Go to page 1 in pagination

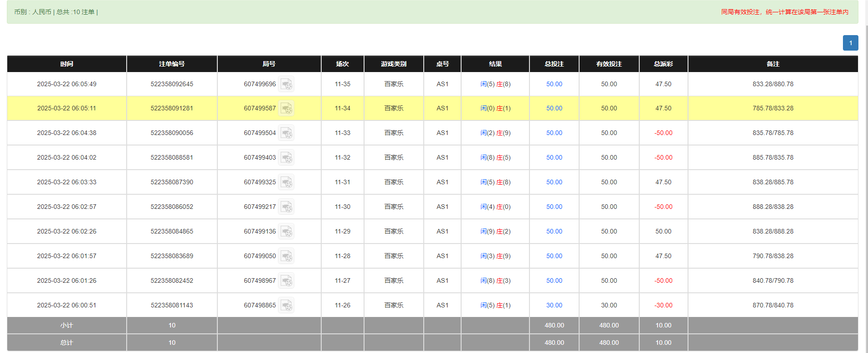pyautogui.click(x=850, y=43)
